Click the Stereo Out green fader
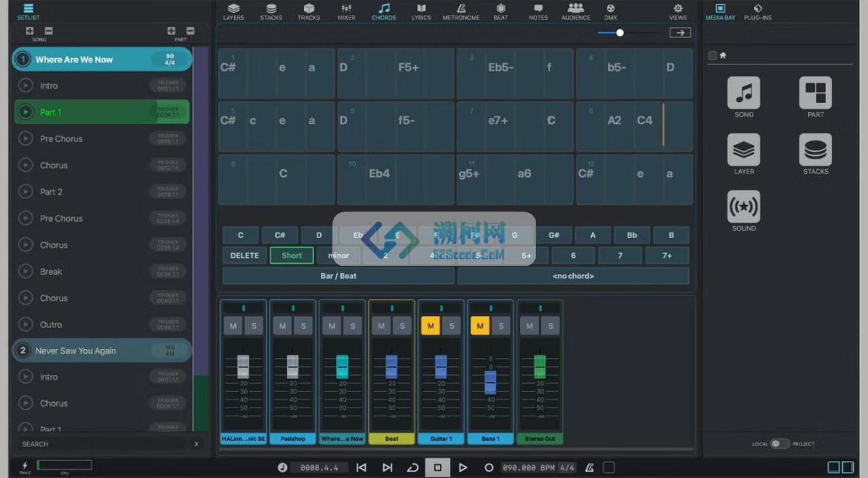 540,366
